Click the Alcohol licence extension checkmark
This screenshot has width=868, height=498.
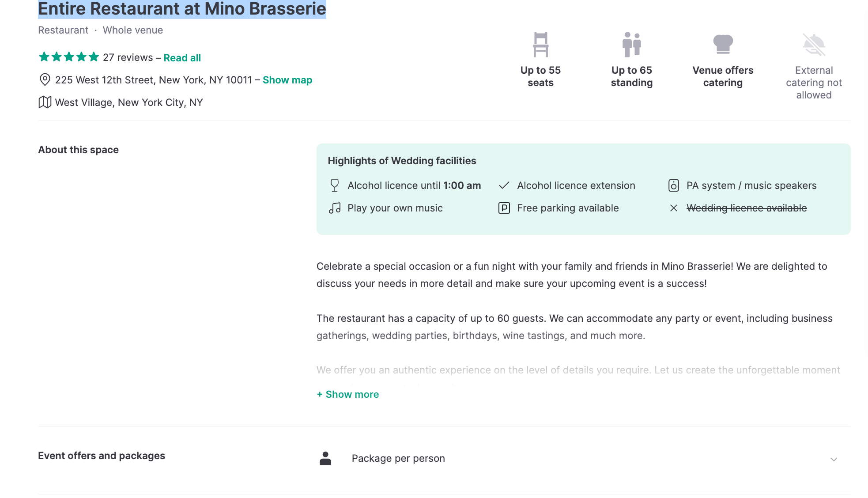(504, 185)
